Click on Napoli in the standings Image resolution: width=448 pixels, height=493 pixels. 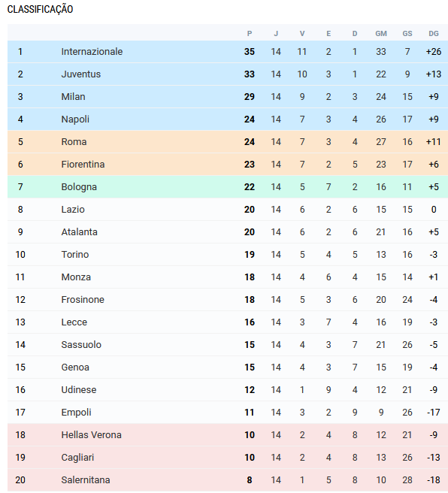click(x=75, y=119)
